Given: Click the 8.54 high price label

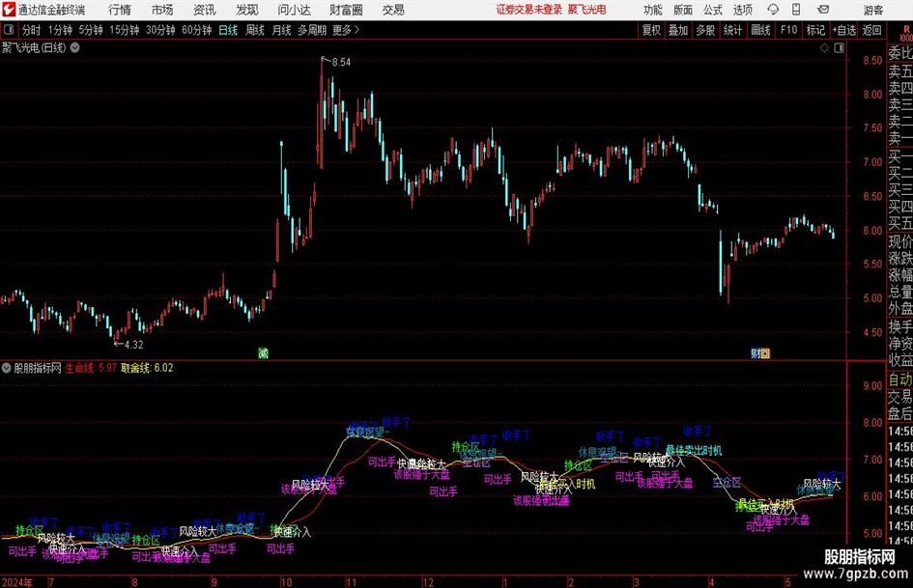Looking at the screenshot, I should click(341, 63).
